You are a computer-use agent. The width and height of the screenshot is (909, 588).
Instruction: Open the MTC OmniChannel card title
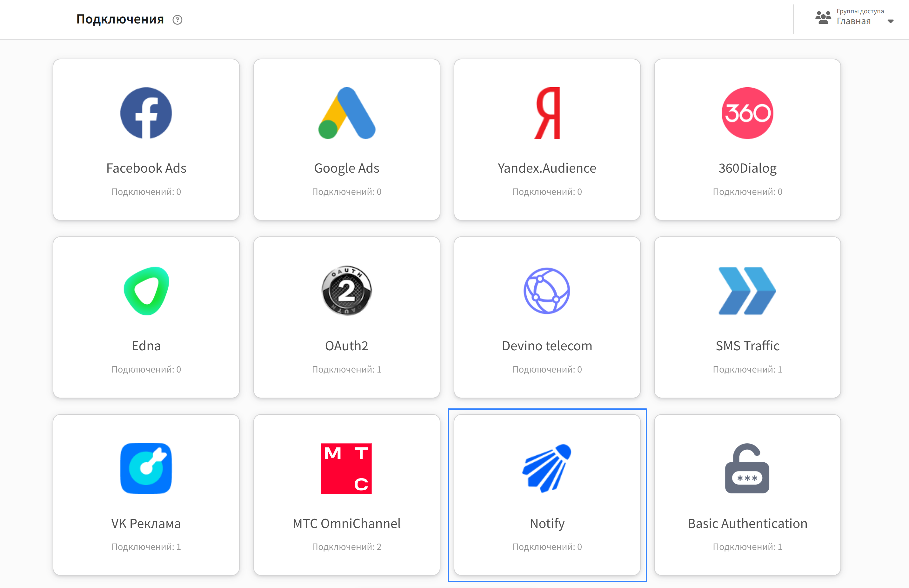coord(346,524)
